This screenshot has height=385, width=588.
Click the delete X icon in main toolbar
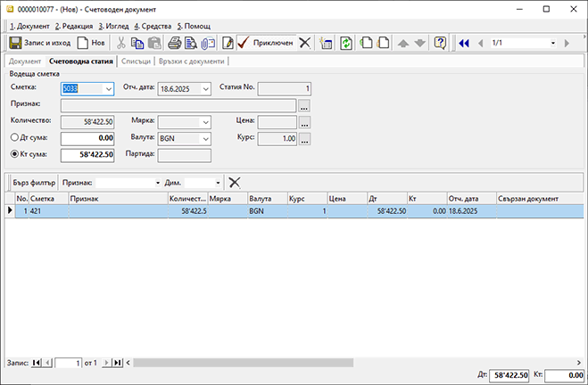click(305, 43)
